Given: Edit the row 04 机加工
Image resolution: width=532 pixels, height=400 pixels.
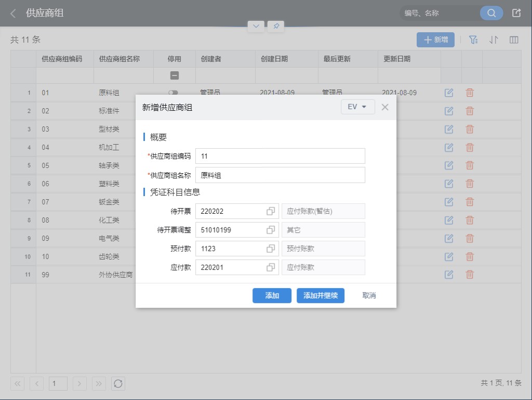Looking at the screenshot, I should click(x=449, y=147).
